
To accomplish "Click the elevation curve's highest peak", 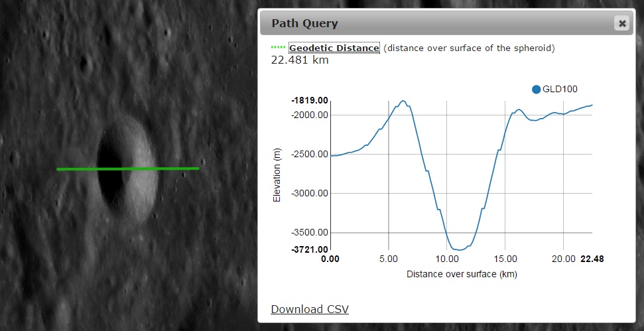I will click(x=403, y=101).
